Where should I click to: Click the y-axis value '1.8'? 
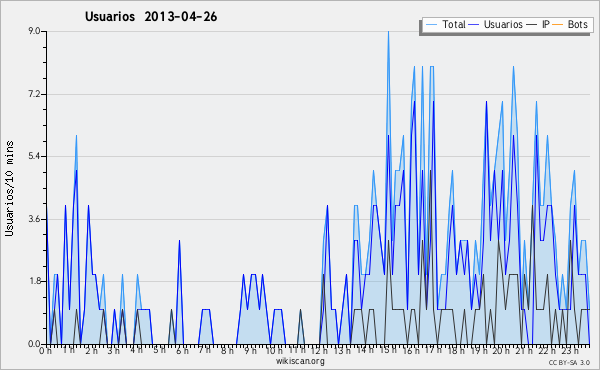tap(34, 282)
